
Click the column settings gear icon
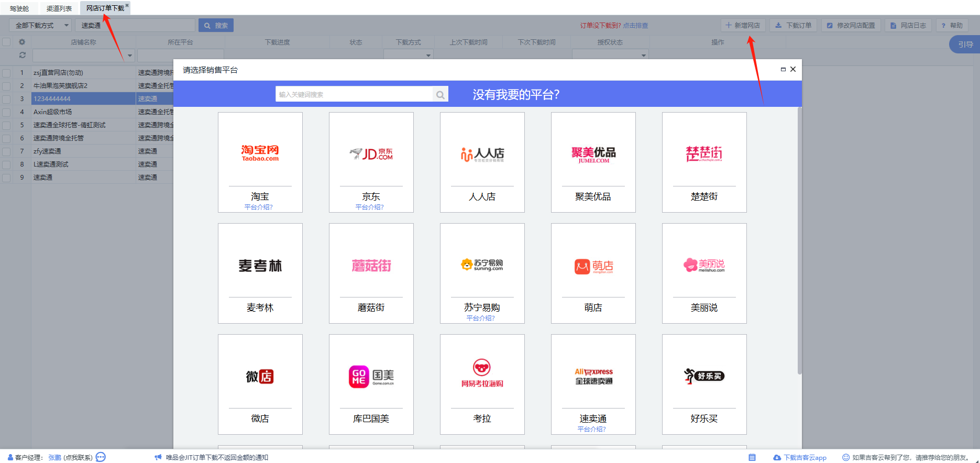(x=22, y=42)
